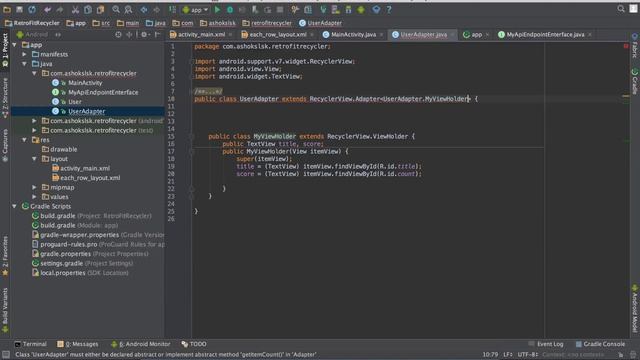Expand the (test) package node

(34, 130)
